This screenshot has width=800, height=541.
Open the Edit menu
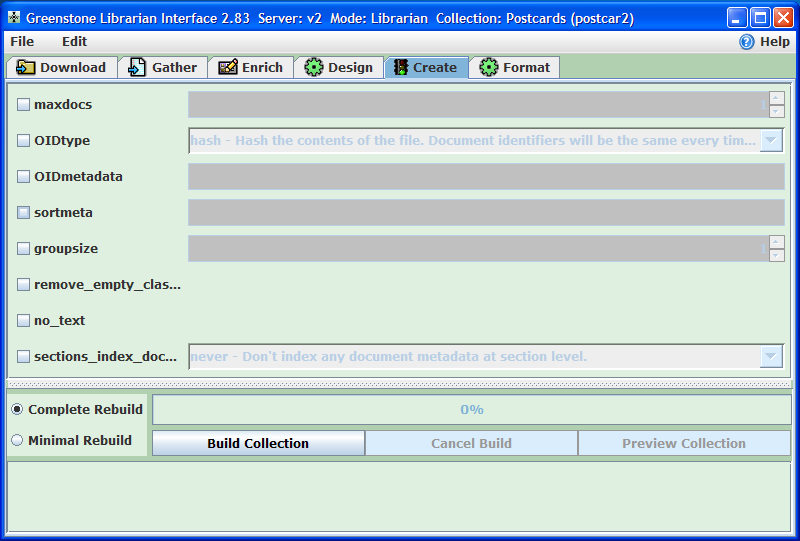[x=74, y=42]
